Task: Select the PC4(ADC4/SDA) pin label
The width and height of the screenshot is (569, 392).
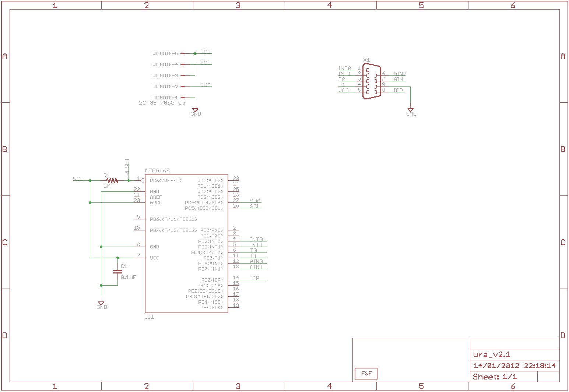Action: (x=204, y=203)
